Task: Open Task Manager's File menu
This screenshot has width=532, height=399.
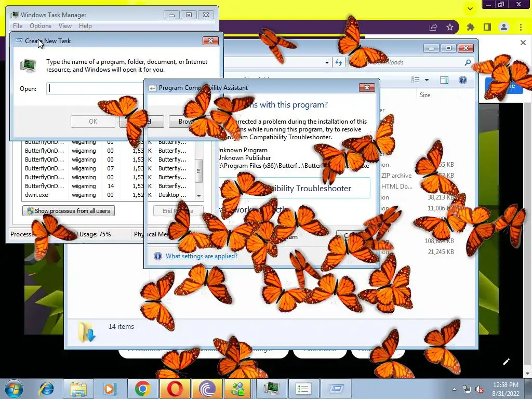Action: click(18, 26)
